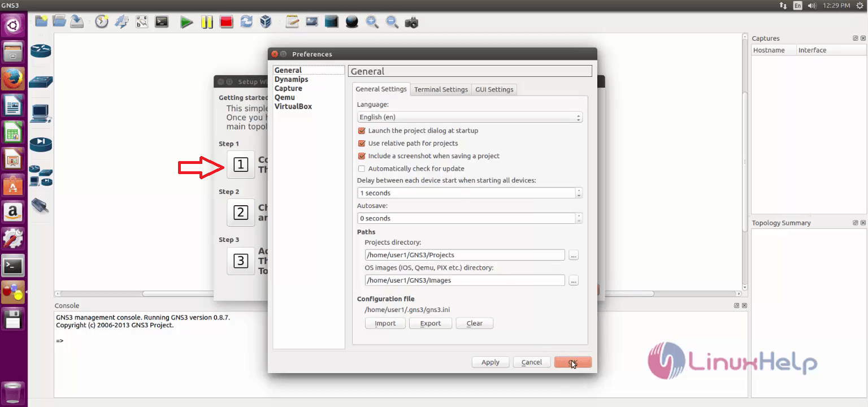
Task: Click the Reload all devices icon
Action: click(x=246, y=22)
